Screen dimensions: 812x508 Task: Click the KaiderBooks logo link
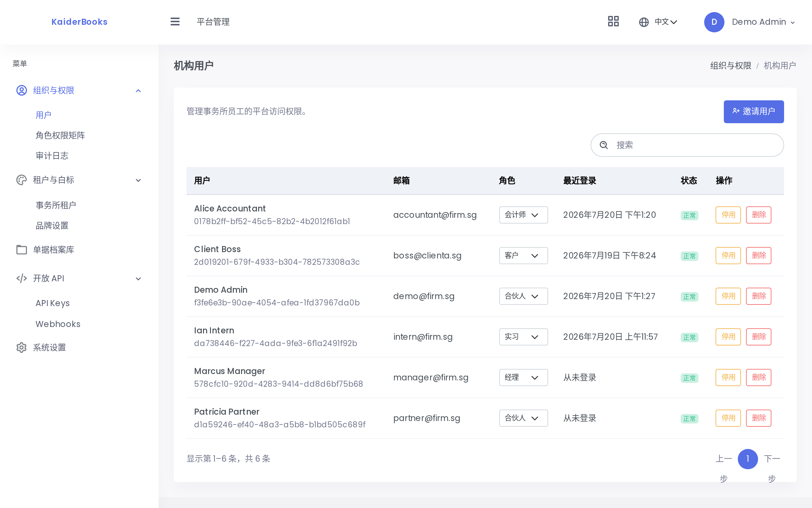point(80,22)
